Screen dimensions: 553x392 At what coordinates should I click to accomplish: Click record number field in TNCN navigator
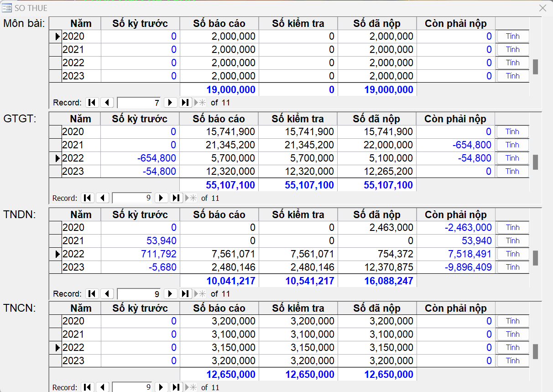[x=132, y=387]
